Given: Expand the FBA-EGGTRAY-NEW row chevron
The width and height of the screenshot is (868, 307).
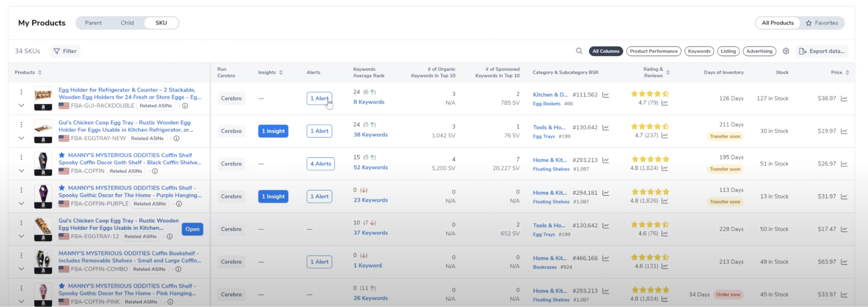Looking at the screenshot, I should pos(21,138).
